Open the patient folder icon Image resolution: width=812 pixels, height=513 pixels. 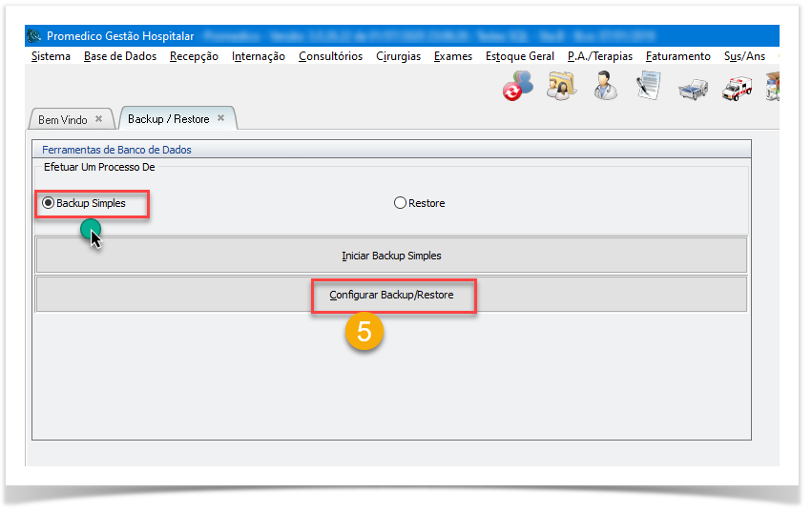pyautogui.click(x=561, y=87)
